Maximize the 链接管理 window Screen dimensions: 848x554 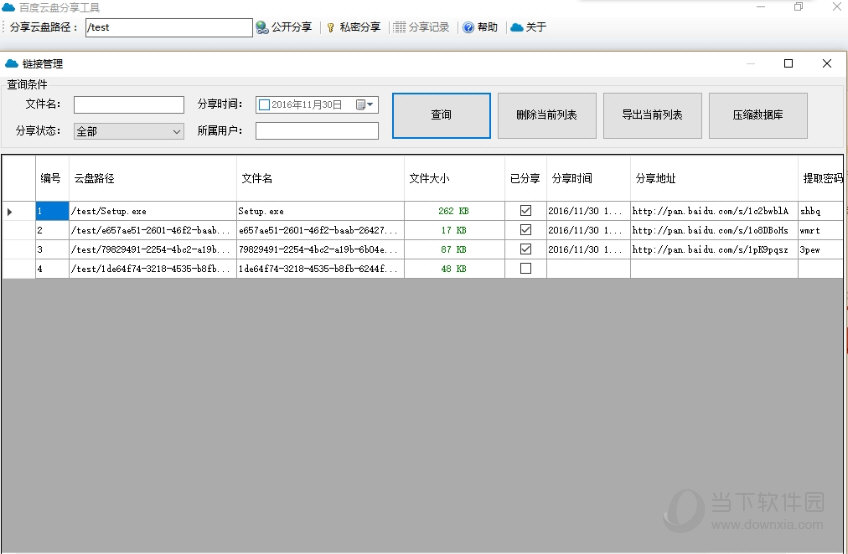tap(789, 63)
